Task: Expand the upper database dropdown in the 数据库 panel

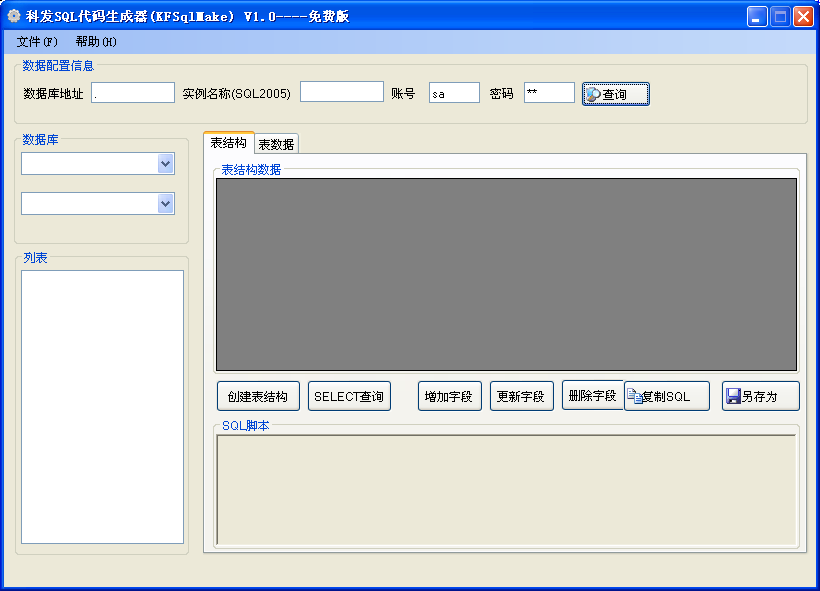Action: (x=167, y=163)
